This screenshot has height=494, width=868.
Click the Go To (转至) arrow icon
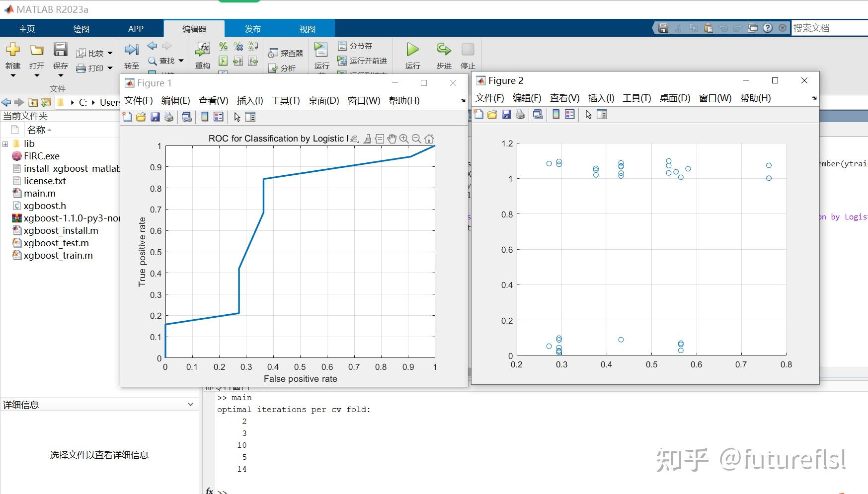(x=131, y=49)
